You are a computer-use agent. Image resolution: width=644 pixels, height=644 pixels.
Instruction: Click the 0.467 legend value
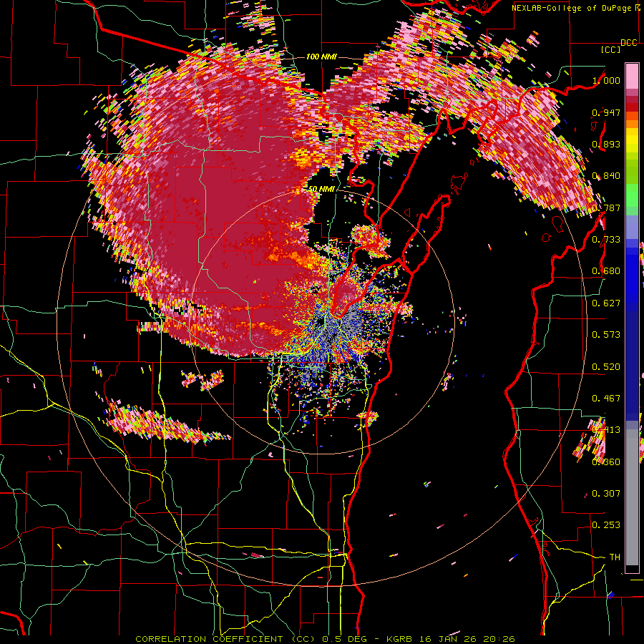[x=606, y=399]
